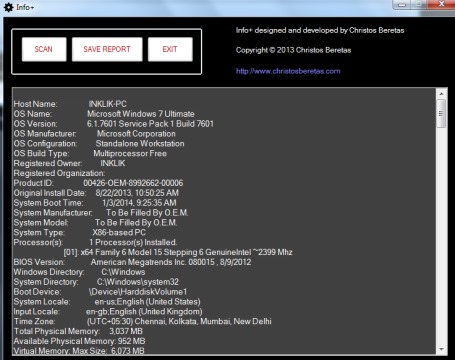The height and width of the screenshot is (360, 455).
Task: Click the Copyright 2013 Christos Beretas text
Action: 293,50
